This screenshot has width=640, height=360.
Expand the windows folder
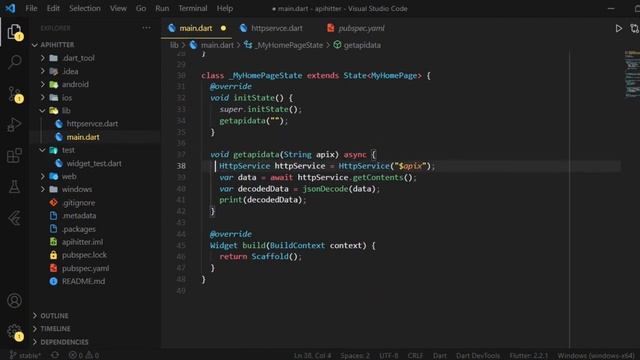76,189
